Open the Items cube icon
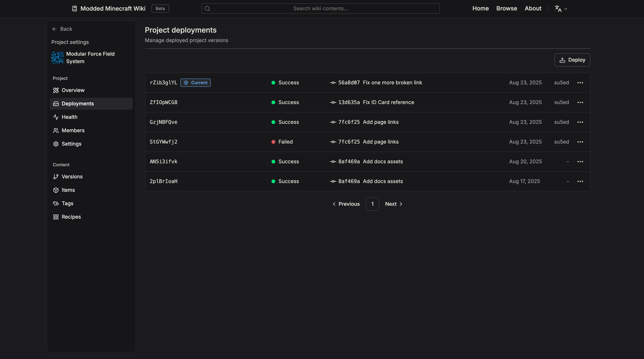Screen dimensions: 644x359 [x=56, y=190]
